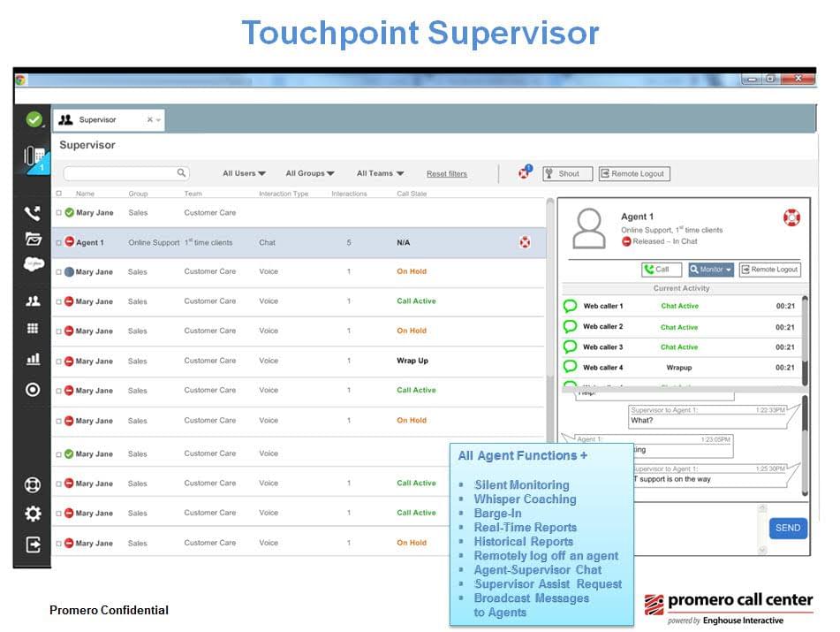840x632 pixels.
Task: Click Web caller 3 chat bubble icon
Action: pyautogui.click(x=570, y=346)
